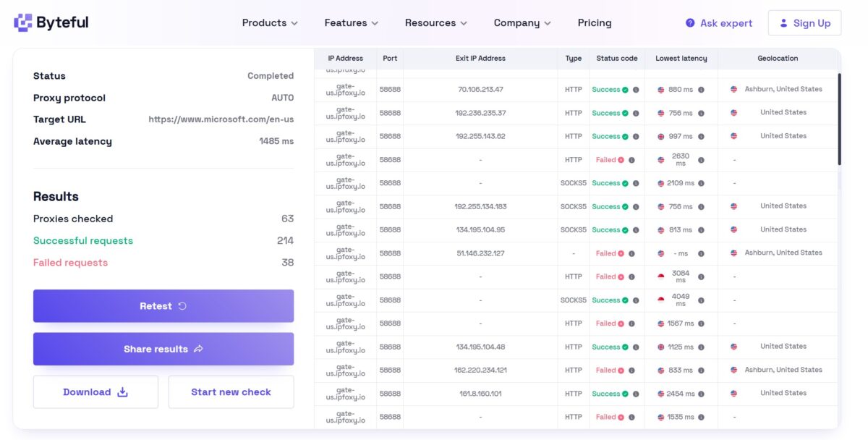Select the target URL https://www.microsoft.com/en-us

pos(221,119)
